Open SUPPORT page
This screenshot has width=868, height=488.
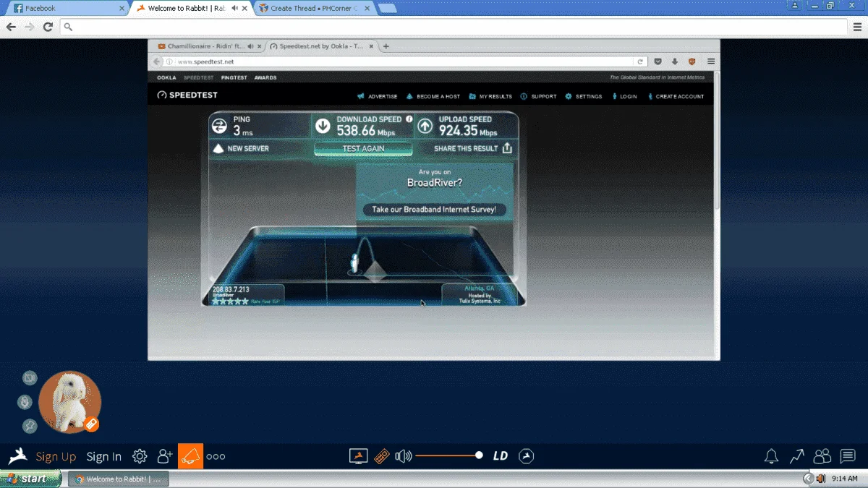(539, 96)
